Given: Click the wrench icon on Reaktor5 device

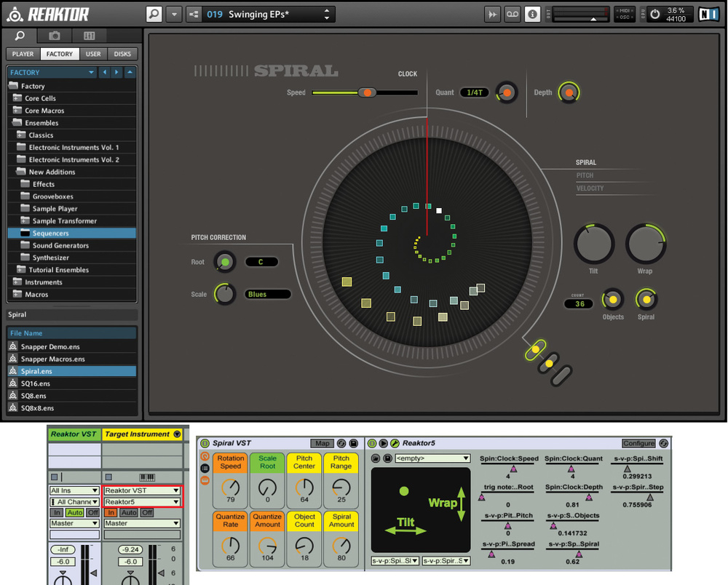Looking at the screenshot, I should pos(395,443).
